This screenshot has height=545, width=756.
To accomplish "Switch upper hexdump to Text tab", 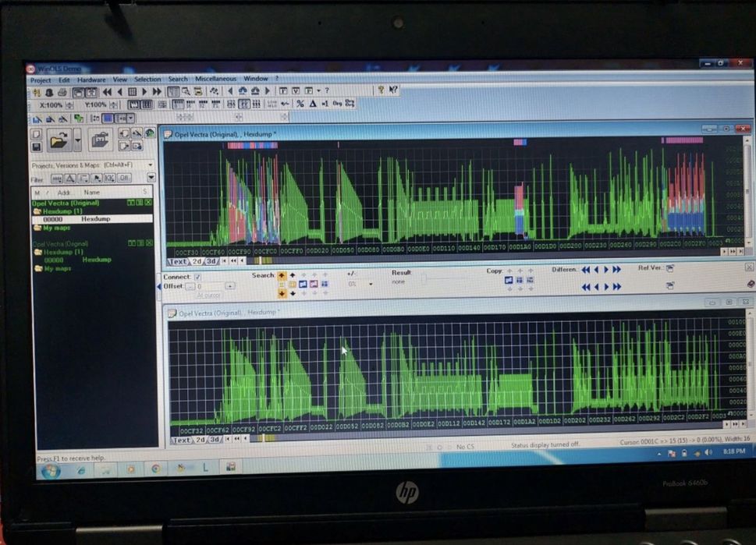I will pyautogui.click(x=178, y=262).
